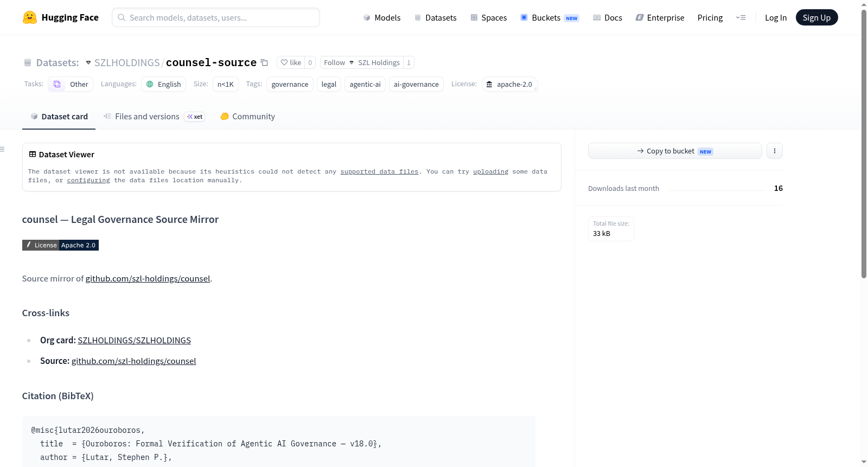868x467 pixels.
Task: Click the downloads count 16
Action: [x=778, y=188]
